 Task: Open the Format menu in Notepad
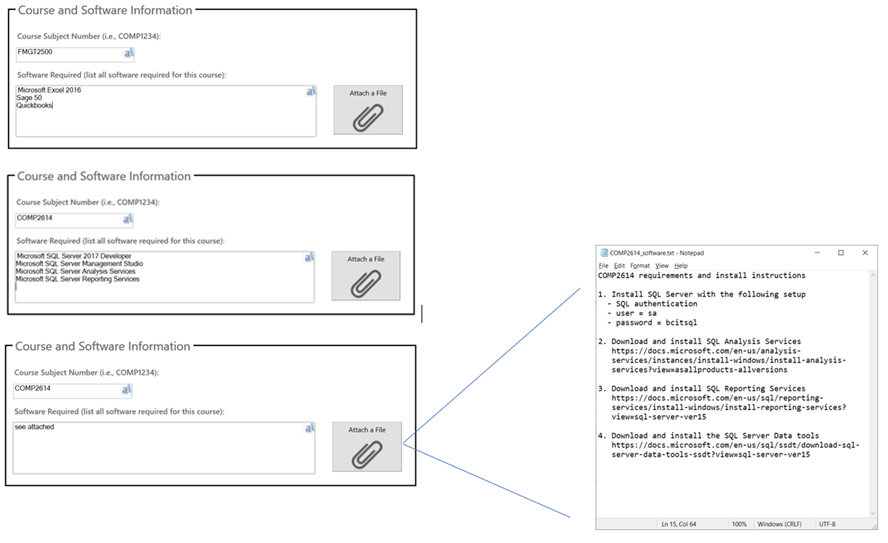click(640, 265)
